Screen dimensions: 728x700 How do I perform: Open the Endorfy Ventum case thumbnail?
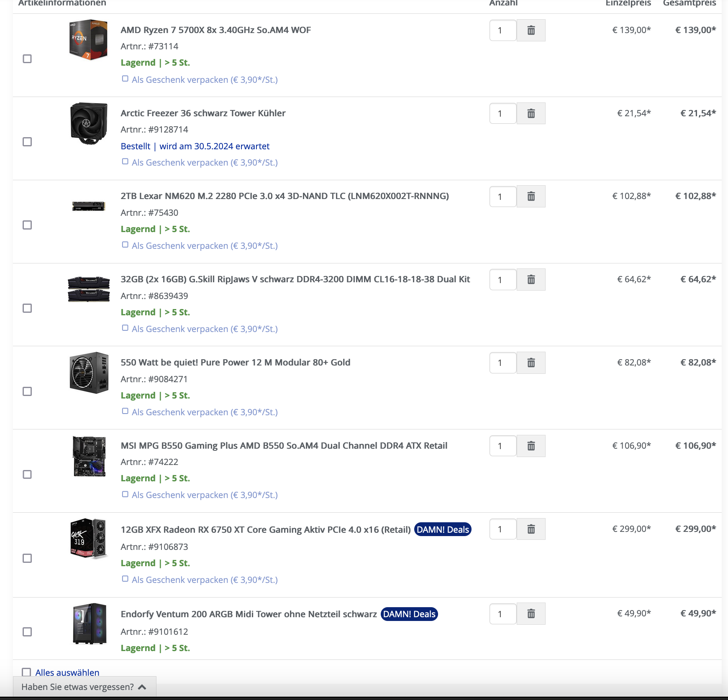click(90, 623)
